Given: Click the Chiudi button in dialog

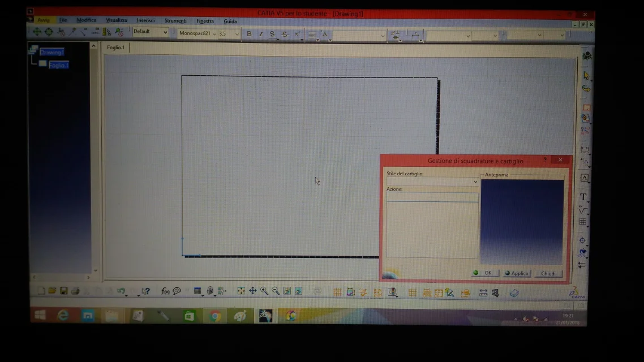Looking at the screenshot, I should [x=548, y=273].
